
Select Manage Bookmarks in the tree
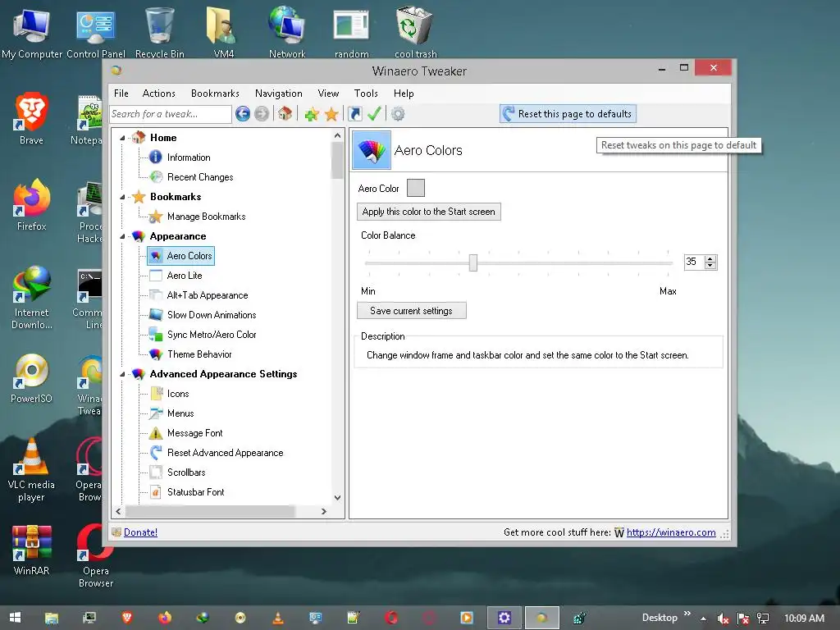(206, 217)
